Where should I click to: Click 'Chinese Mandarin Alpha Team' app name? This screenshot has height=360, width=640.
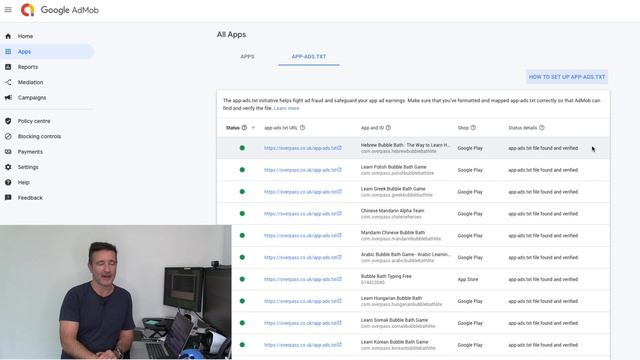pyautogui.click(x=393, y=211)
